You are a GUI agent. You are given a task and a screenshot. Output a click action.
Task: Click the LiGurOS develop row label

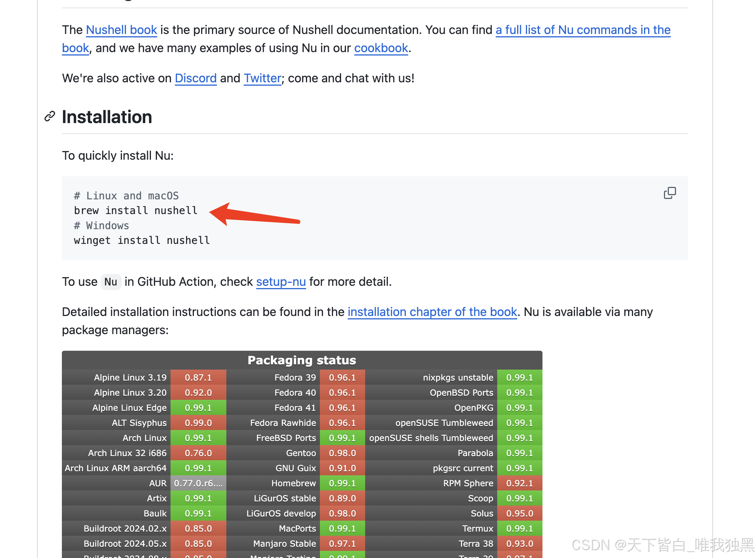pos(281,513)
